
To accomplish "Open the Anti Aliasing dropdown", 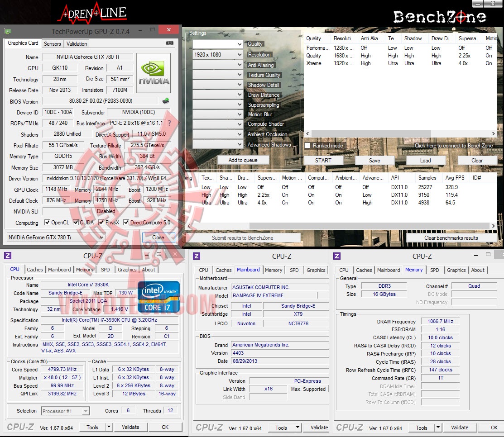I will click(218, 65).
